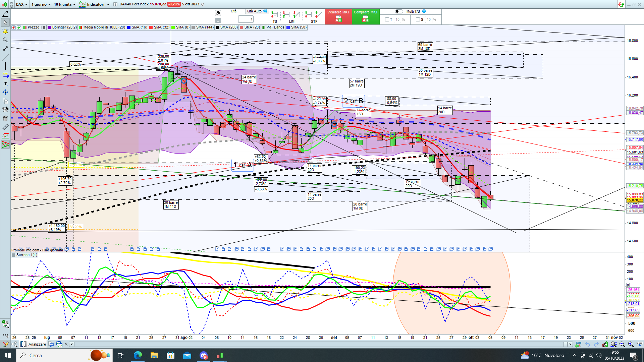This screenshot has height=362, width=644.
Task: Click the horizontal scrollbar right arrow
Action: 570,344
